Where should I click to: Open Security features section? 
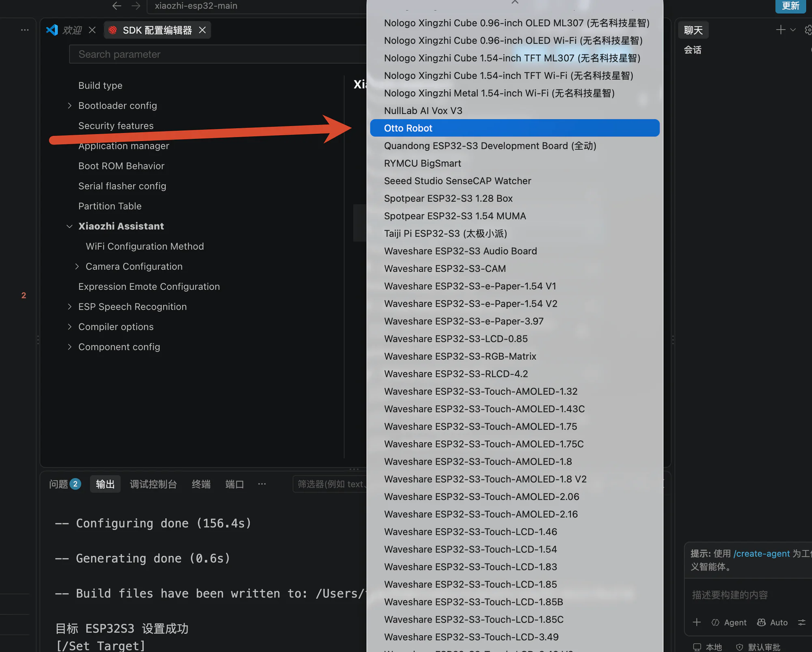(116, 126)
